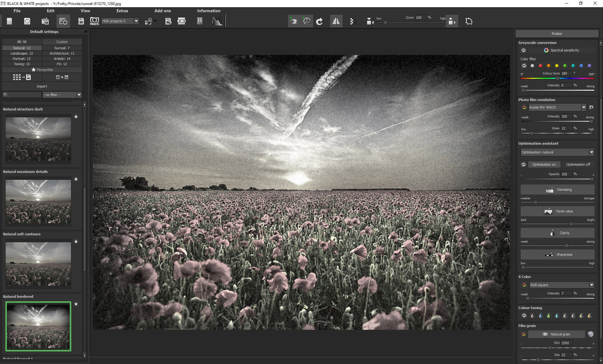Click the save presets grid icon
This screenshot has width=603, height=364.
pos(22,77)
